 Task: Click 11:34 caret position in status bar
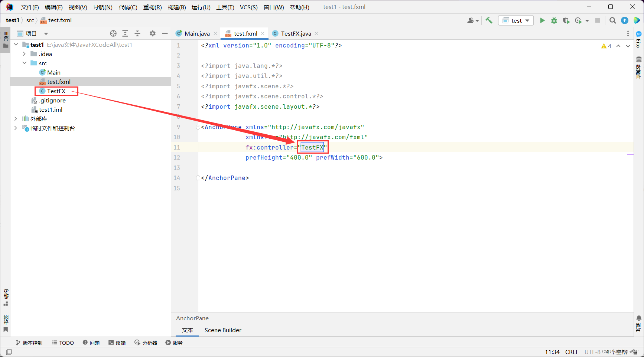pyautogui.click(x=552, y=352)
